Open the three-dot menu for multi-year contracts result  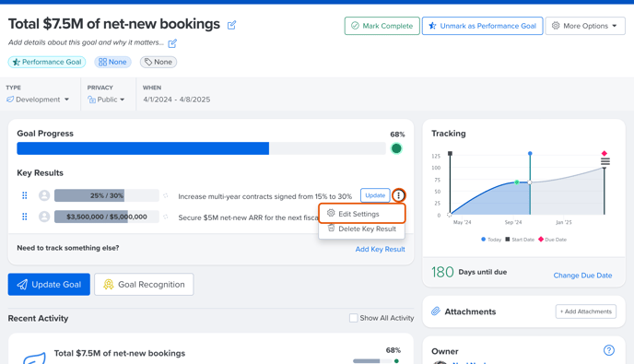[399, 195]
